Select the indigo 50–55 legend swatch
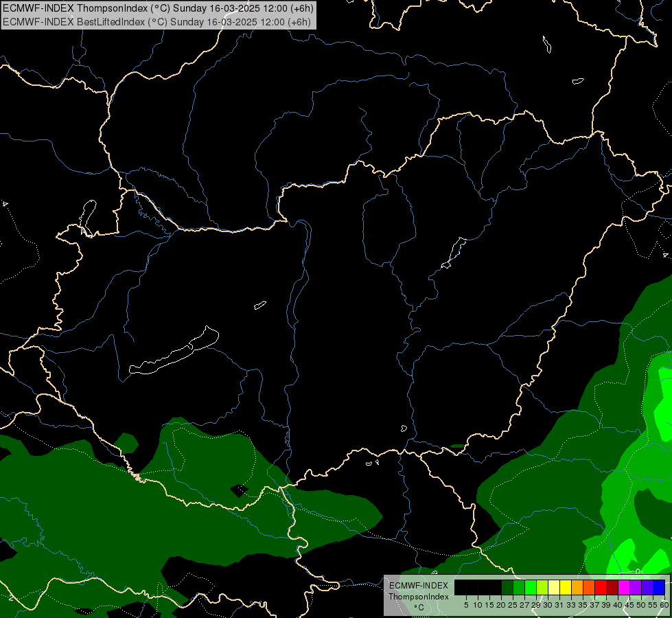Screen dimensions: 672x618 (x=647, y=587)
